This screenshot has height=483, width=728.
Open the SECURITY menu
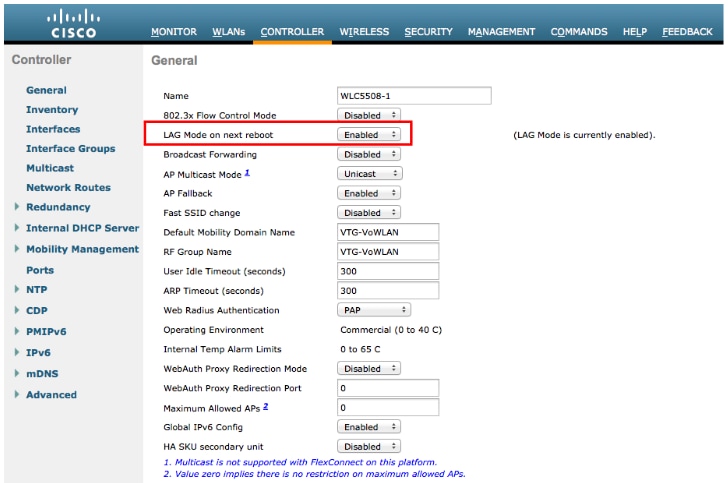tap(428, 32)
